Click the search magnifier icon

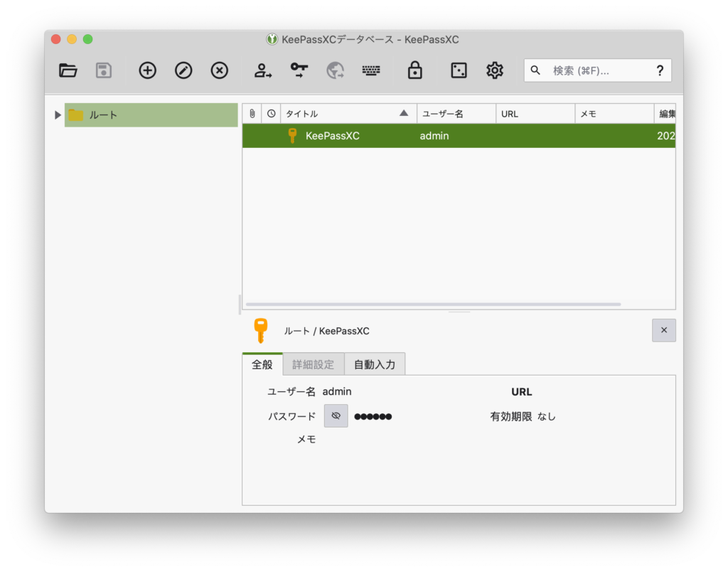click(x=535, y=70)
